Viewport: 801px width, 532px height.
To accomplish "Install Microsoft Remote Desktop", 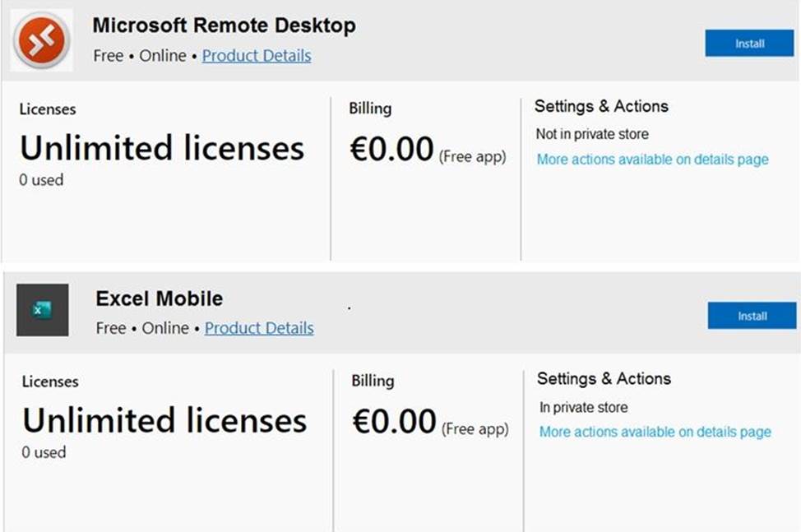I will click(x=748, y=44).
